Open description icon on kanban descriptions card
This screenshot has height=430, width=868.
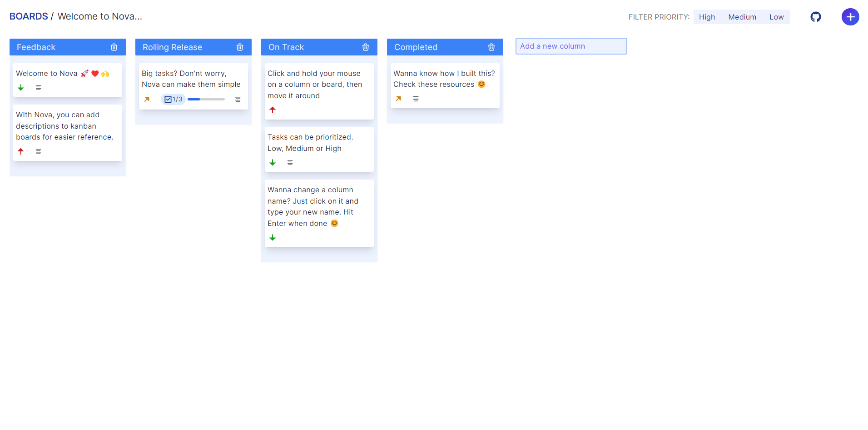39,151
